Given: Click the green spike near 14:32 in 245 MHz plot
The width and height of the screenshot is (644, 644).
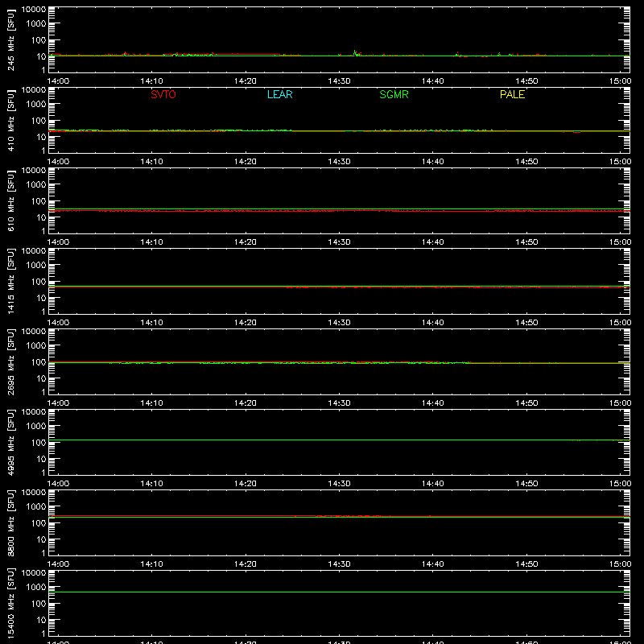Looking at the screenshot, I should click(355, 52).
